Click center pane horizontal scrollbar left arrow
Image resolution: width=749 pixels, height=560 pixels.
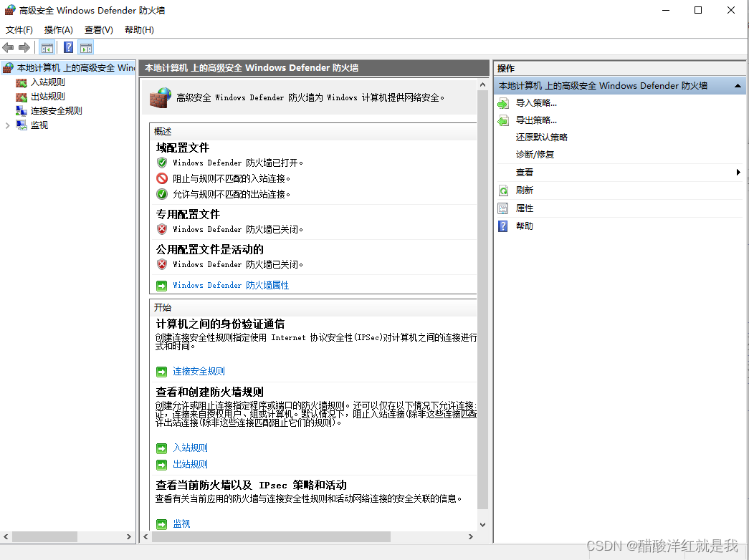(145, 536)
